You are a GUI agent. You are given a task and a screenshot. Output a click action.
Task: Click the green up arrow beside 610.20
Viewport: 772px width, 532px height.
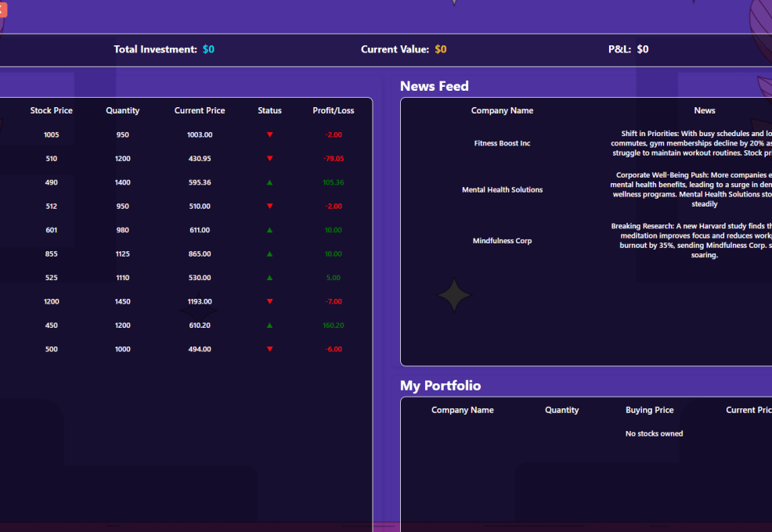point(269,325)
